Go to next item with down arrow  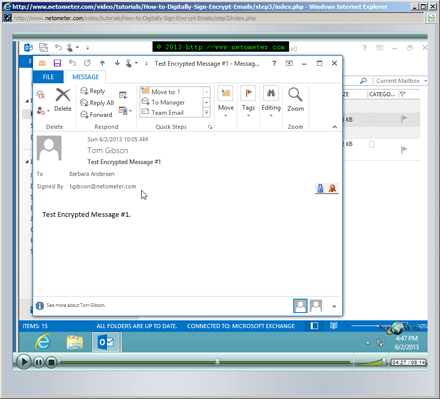(117, 63)
